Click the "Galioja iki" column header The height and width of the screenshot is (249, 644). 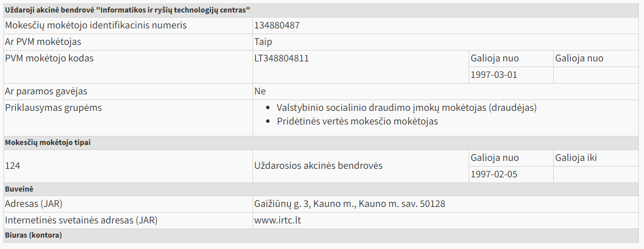(576, 158)
